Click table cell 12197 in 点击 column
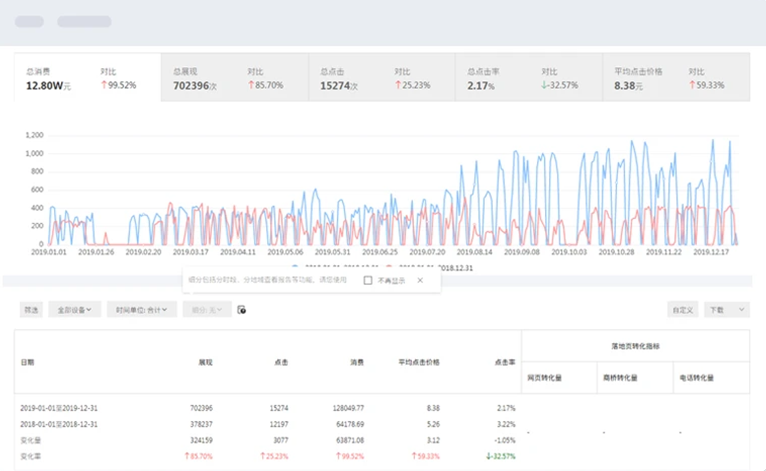The width and height of the screenshot is (766, 471). [x=279, y=424]
